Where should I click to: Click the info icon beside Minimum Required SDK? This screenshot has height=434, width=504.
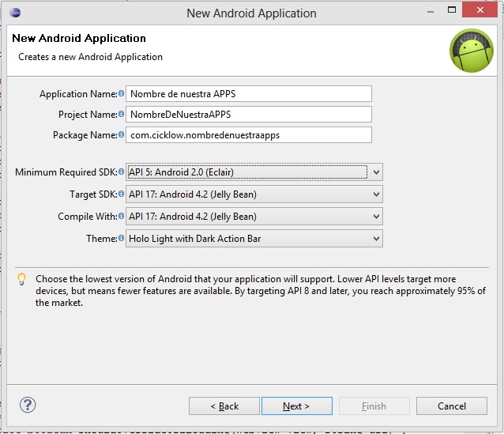tap(121, 172)
